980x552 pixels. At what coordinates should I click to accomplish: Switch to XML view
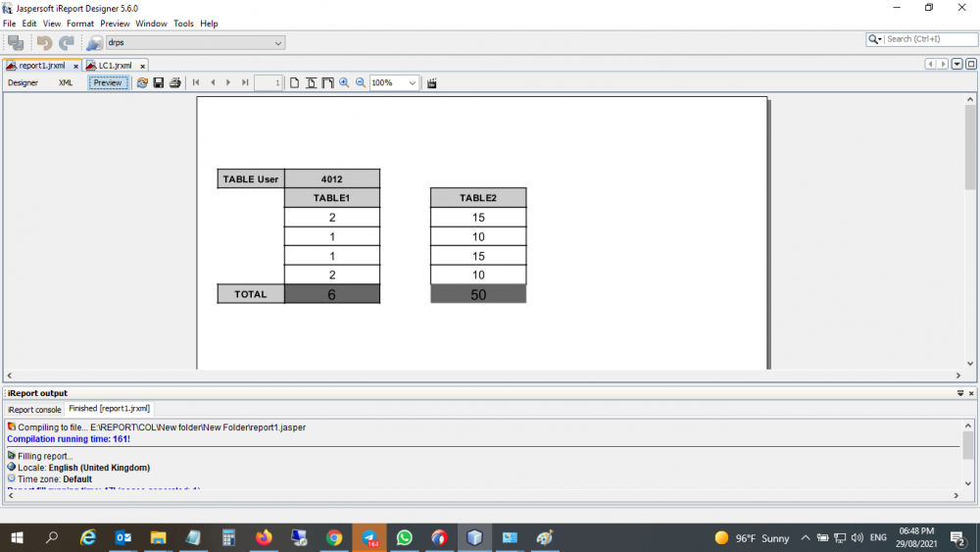(x=66, y=83)
